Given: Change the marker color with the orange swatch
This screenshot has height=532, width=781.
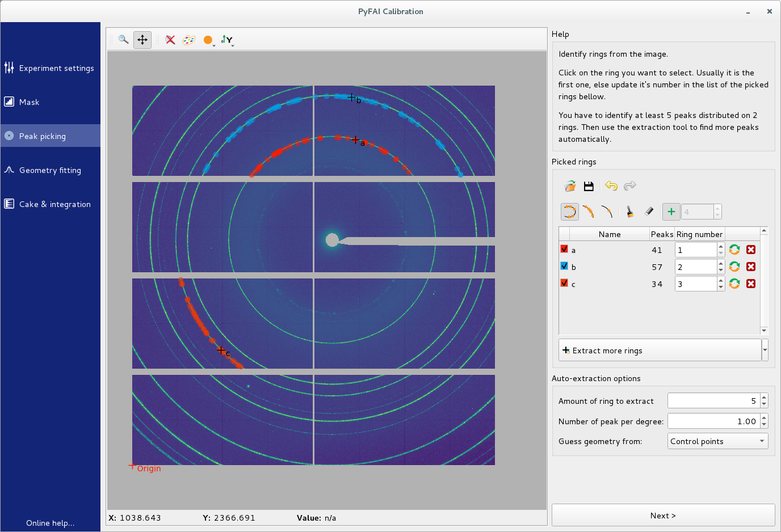Looking at the screenshot, I should (208, 40).
